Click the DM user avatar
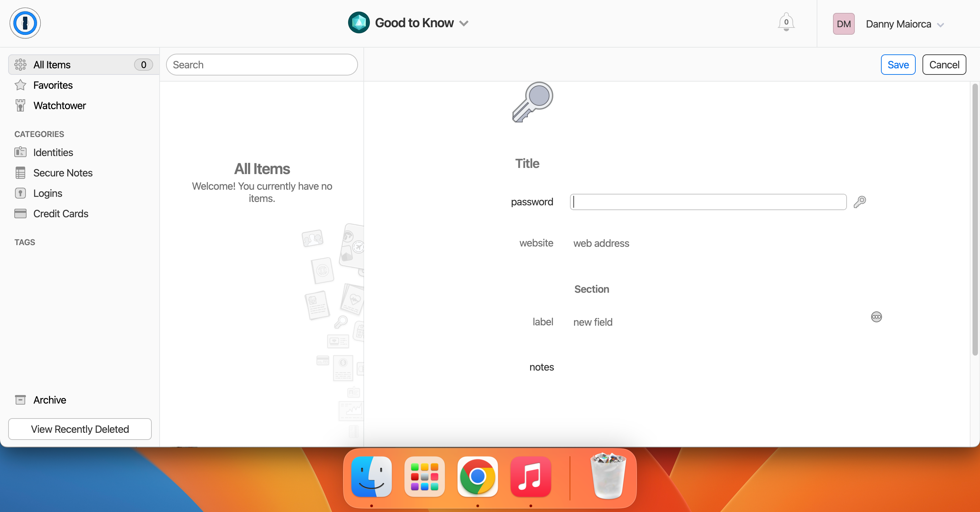 [844, 24]
